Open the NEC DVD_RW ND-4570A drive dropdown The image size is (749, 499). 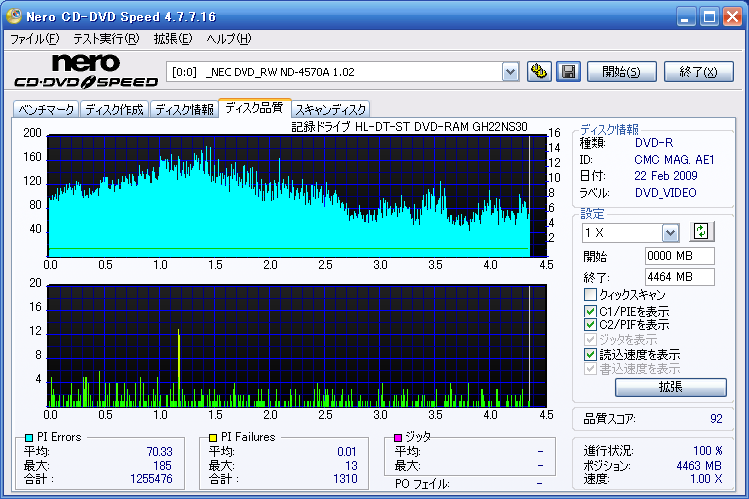(x=510, y=72)
